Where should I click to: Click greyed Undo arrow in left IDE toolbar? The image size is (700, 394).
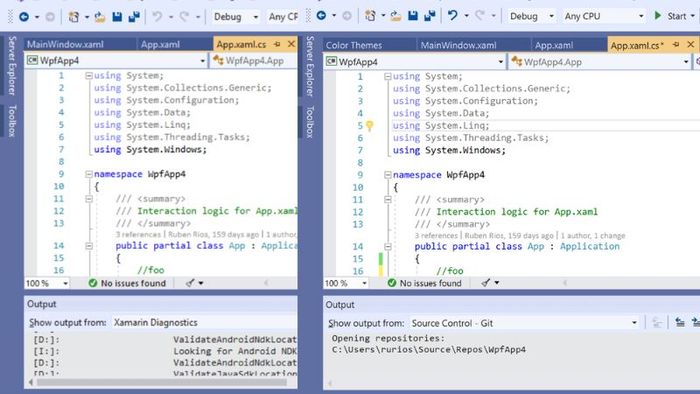point(157,17)
